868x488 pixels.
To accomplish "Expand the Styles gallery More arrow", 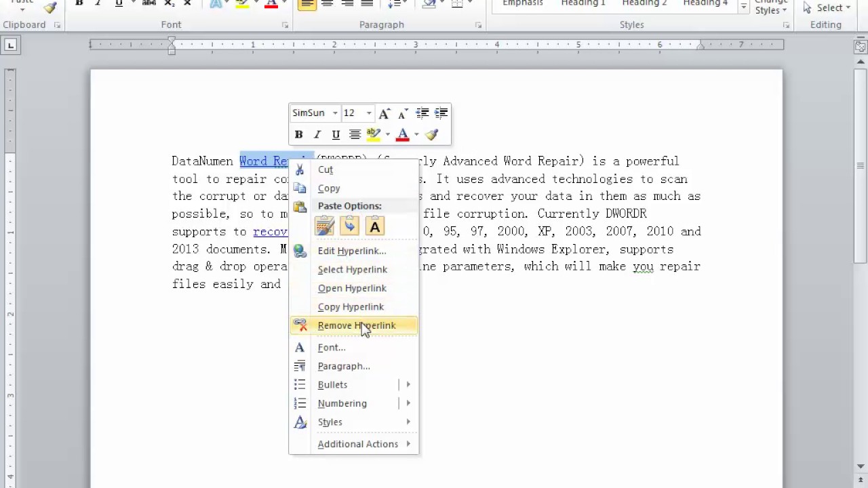I will [744, 7].
